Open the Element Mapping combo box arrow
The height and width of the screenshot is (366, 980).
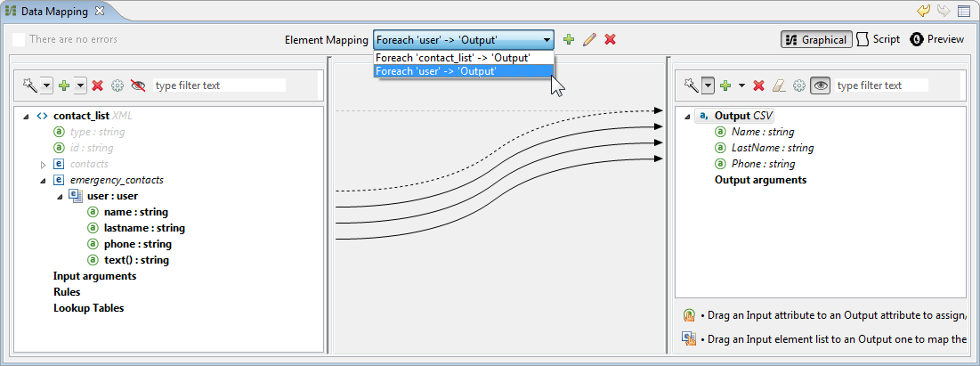[x=546, y=40]
